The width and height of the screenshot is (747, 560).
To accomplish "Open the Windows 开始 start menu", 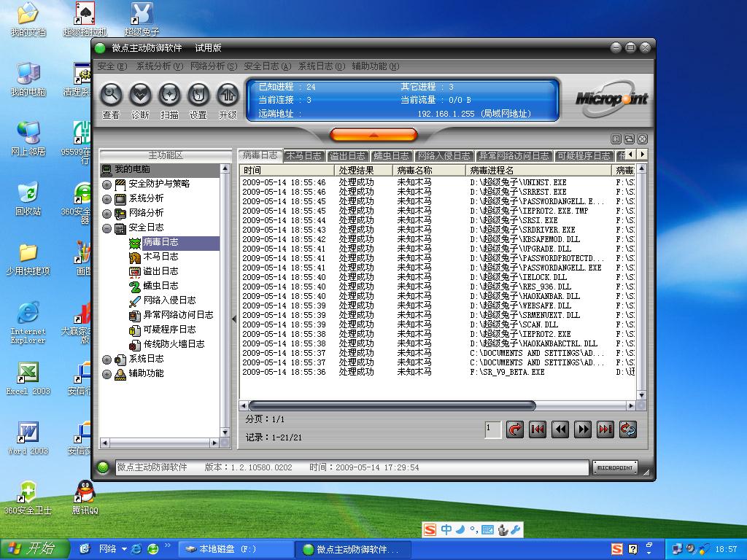I will (35, 549).
